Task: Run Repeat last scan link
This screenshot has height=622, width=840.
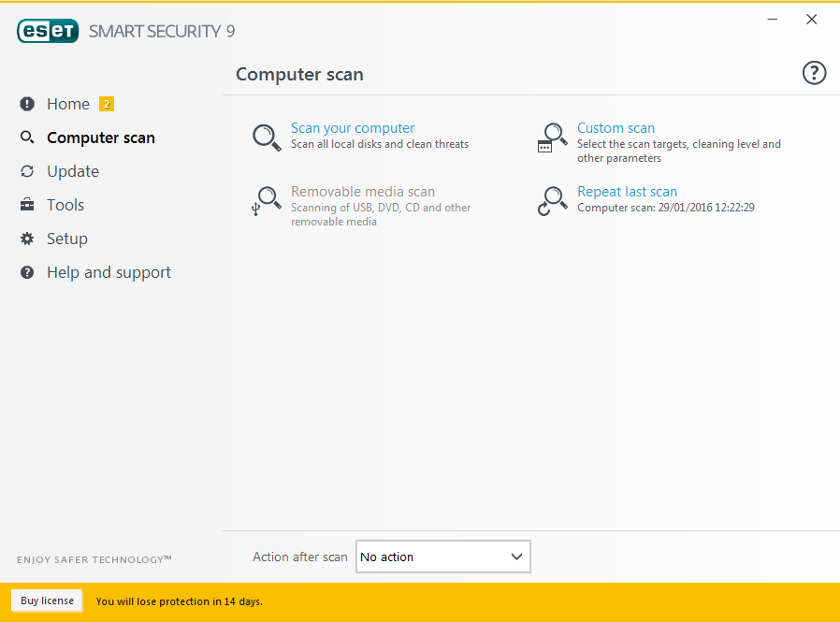Action: coord(627,191)
